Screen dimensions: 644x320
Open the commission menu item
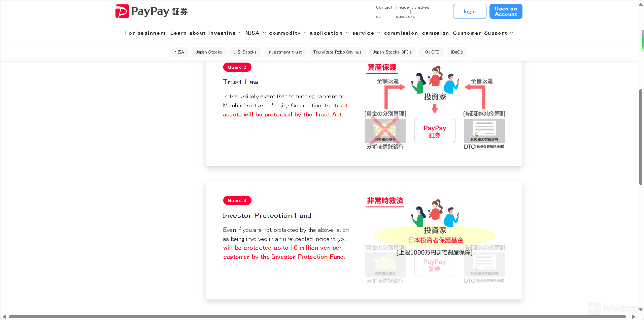401,33
